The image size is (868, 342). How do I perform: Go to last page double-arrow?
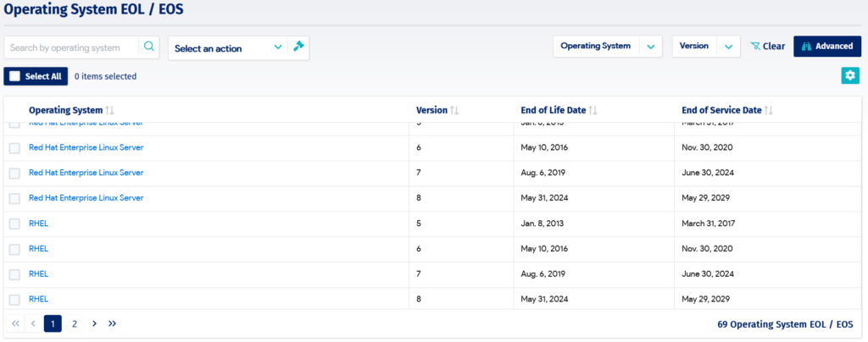113,323
